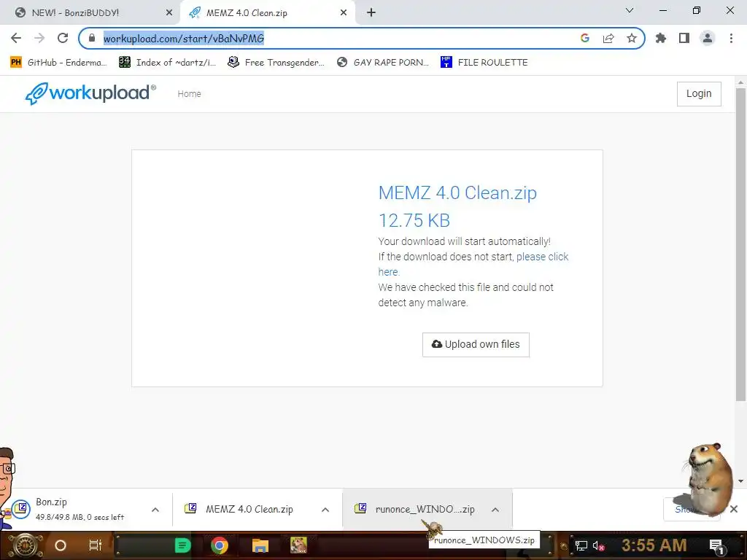Viewport: 747px width, 560px height.
Task: Share this page icon
Action: pyautogui.click(x=608, y=38)
